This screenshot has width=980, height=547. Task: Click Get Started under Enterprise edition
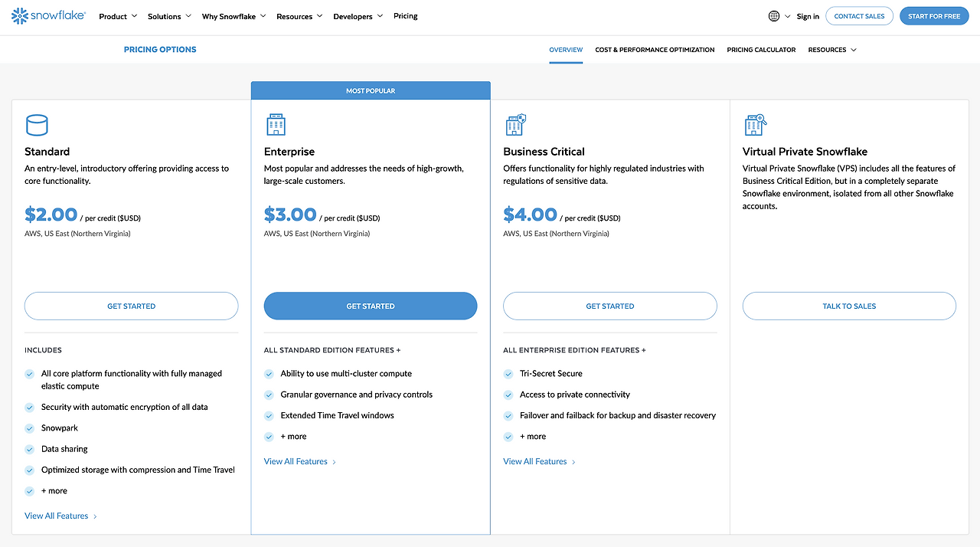[371, 306]
